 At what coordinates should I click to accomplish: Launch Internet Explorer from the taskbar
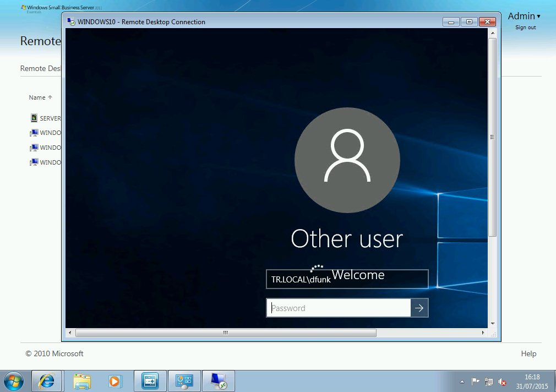tap(47, 380)
